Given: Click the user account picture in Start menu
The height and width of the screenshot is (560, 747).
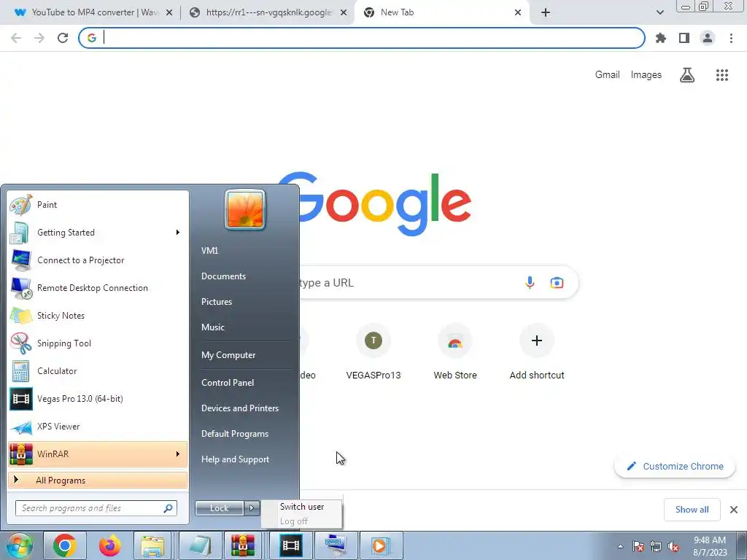Looking at the screenshot, I should [x=245, y=209].
